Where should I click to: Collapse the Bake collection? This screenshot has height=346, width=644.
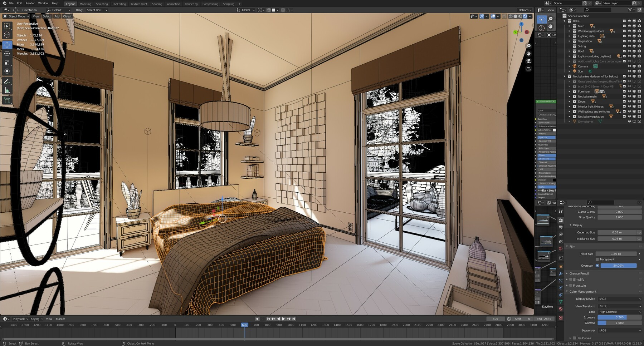[x=565, y=21]
